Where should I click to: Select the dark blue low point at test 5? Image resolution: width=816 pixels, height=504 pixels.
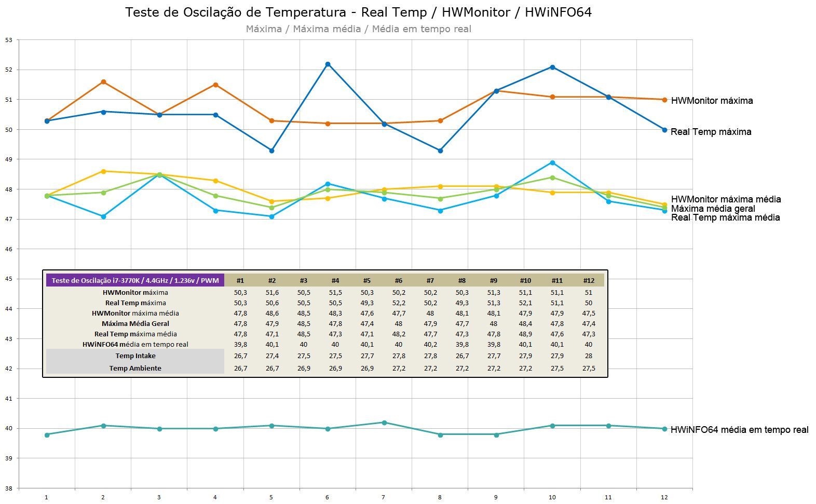[x=271, y=151]
